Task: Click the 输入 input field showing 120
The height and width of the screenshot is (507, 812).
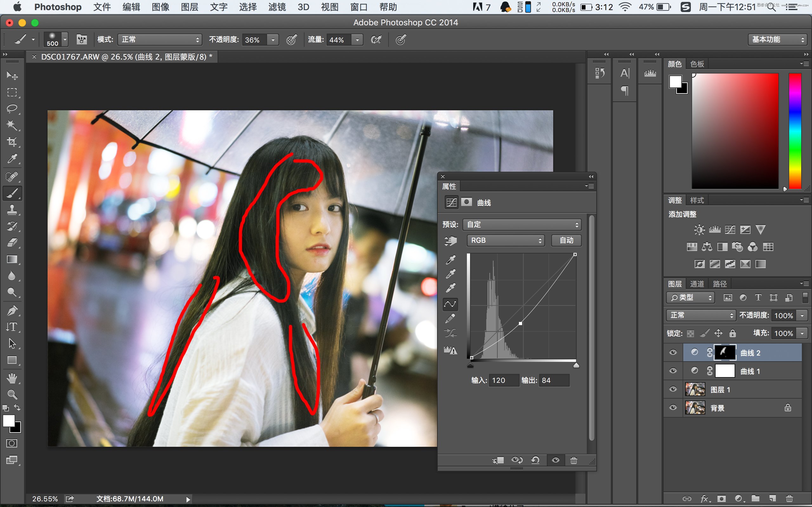Action: coord(499,380)
